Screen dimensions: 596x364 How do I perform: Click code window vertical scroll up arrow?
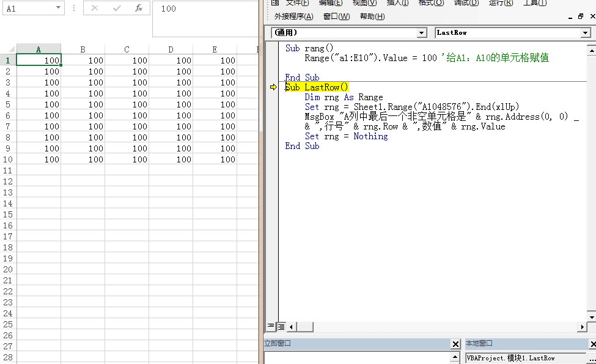[592, 50]
